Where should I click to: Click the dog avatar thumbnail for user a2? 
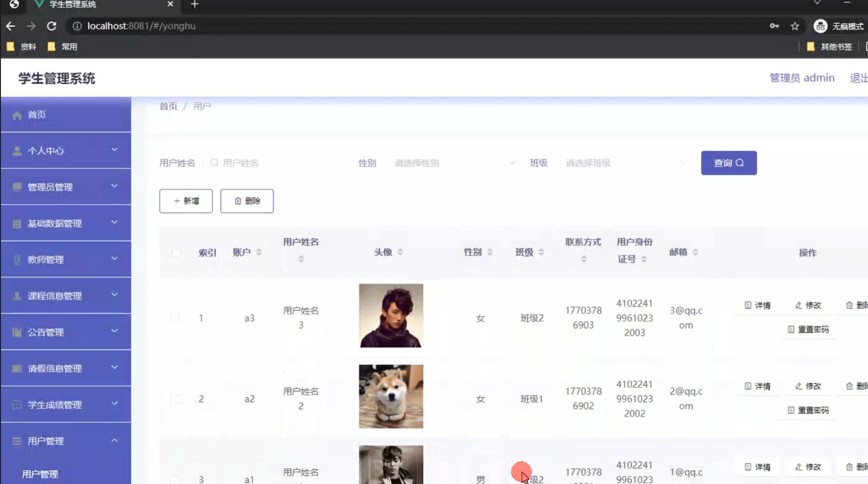coord(390,396)
